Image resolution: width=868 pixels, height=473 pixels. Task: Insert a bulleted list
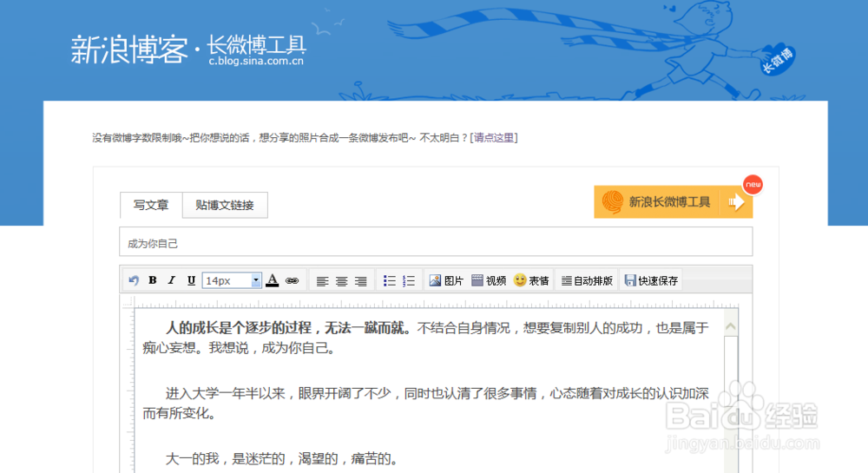[x=390, y=281]
